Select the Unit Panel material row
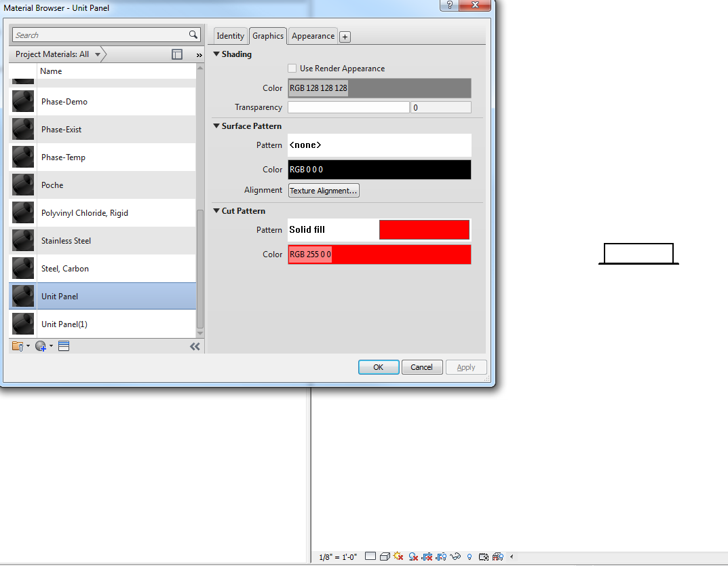The width and height of the screenshot is (728, 566). (102, 296)
